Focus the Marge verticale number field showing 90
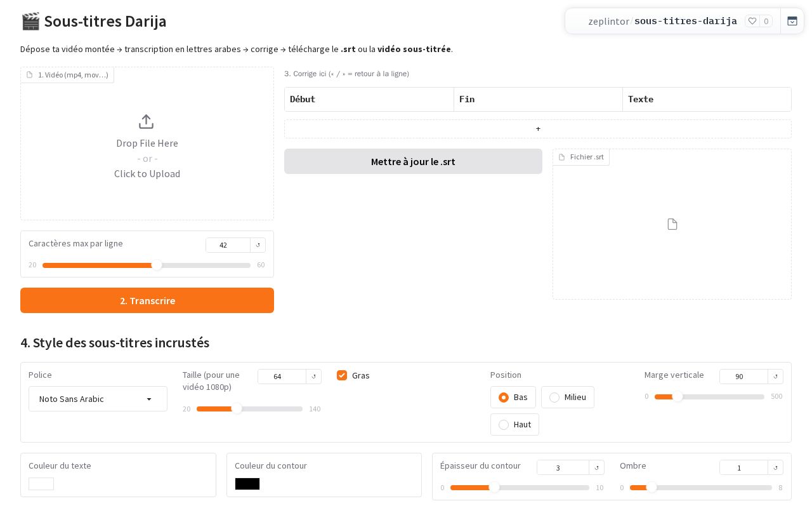 click(744, 377)
